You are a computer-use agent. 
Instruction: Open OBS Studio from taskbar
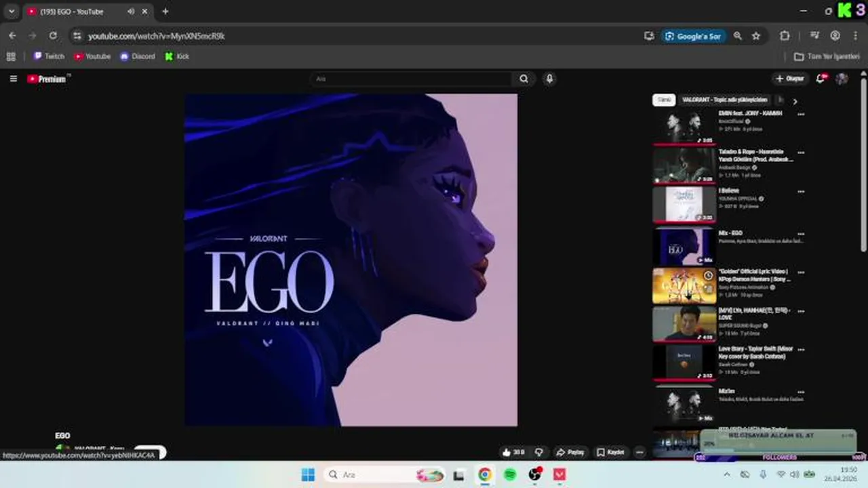(x=535, y=474)
